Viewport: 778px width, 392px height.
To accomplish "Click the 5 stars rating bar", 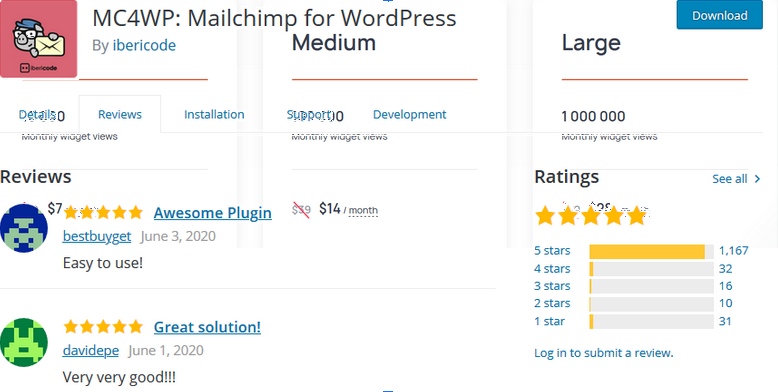I will click(x=651, y=252).
